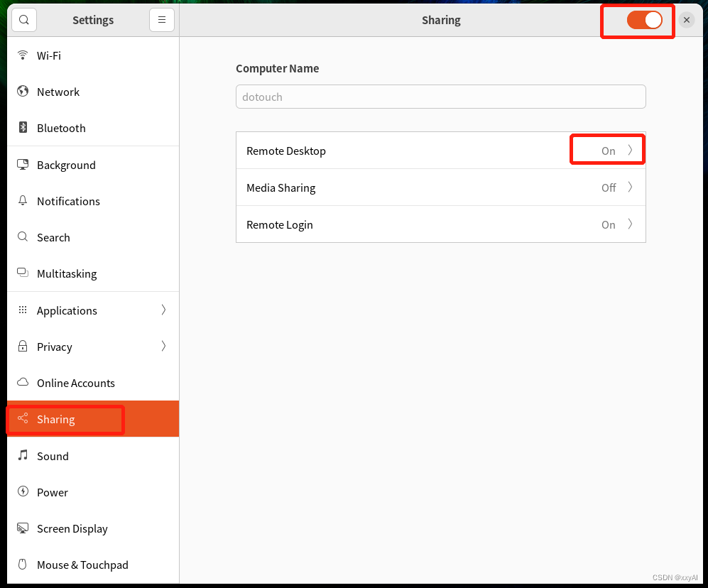Viewport: 708px width, 588px height.
Task: Open Mouse & Touchpad settings
Action: 93,565
